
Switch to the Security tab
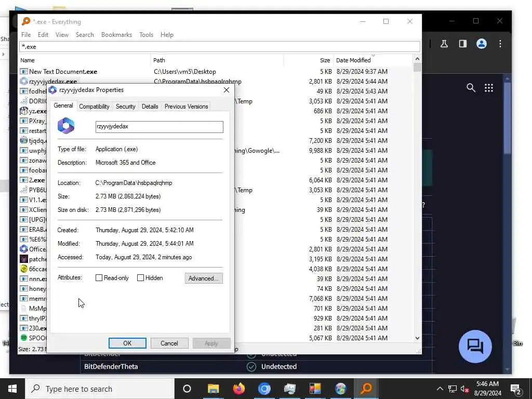click(126, 107)
